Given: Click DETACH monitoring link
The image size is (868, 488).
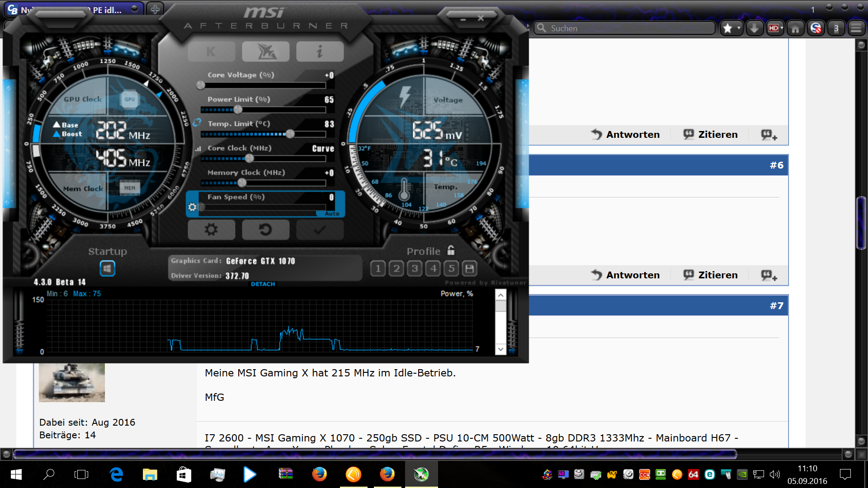Looking at the screenshot, I should [x=263, y=284].
